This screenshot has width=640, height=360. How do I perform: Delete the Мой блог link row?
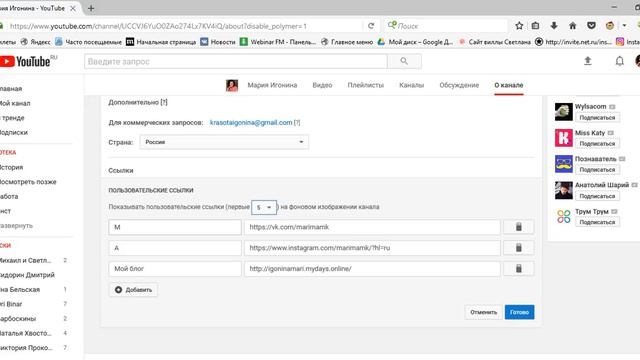pos(518,269)
